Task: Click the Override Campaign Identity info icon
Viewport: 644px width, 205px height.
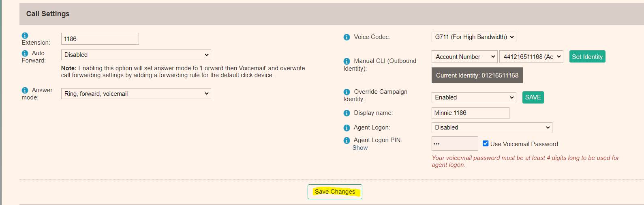Action: pos(347,92)
